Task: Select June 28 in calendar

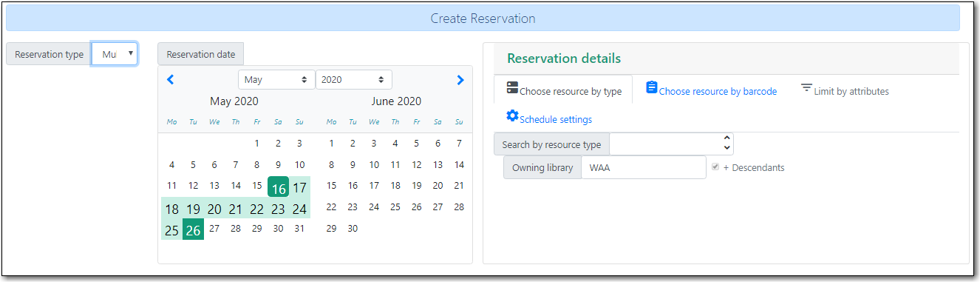Action: pyautogui.click(x=459, y=207)
